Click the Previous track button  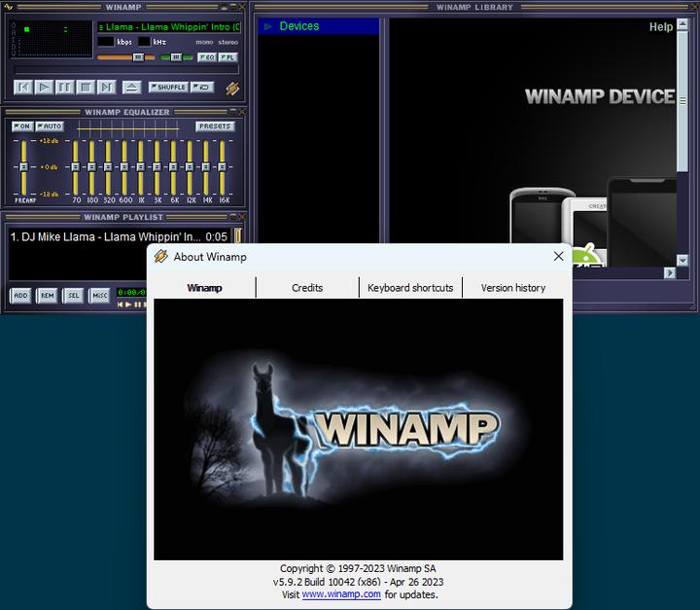click(x=23, y=88)
